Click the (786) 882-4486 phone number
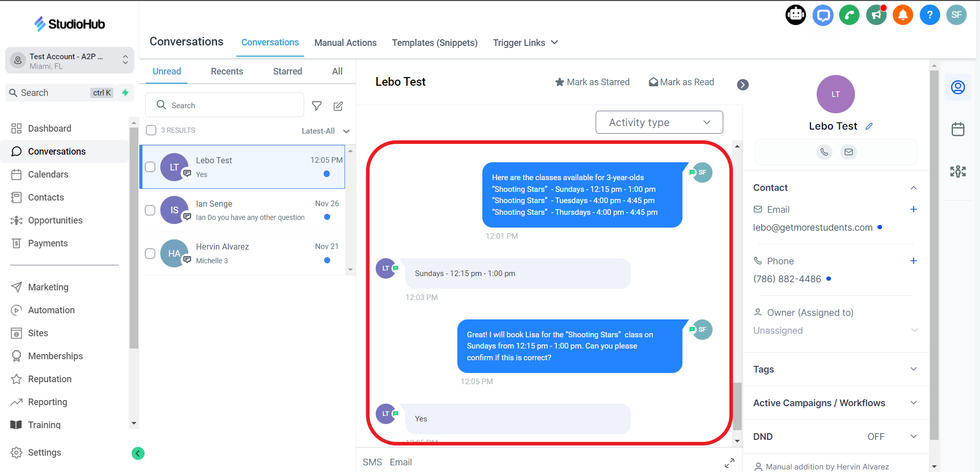980x472 pixels. point(787,279)
